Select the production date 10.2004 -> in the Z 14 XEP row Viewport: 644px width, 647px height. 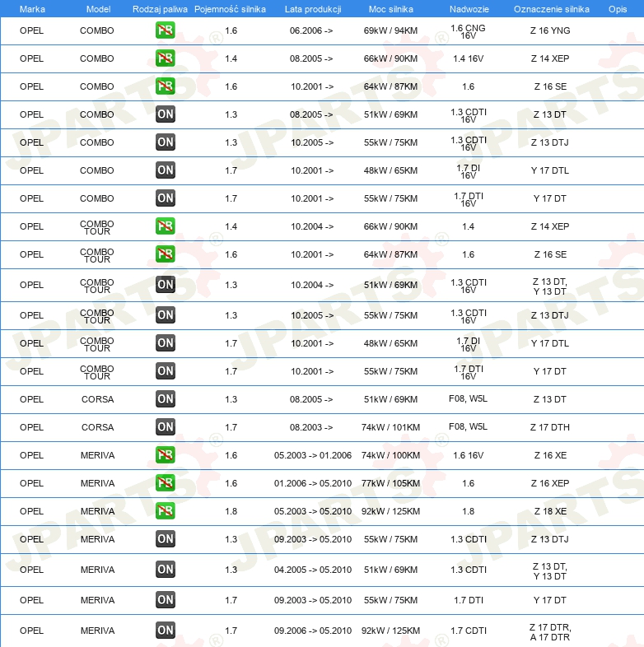312,226
